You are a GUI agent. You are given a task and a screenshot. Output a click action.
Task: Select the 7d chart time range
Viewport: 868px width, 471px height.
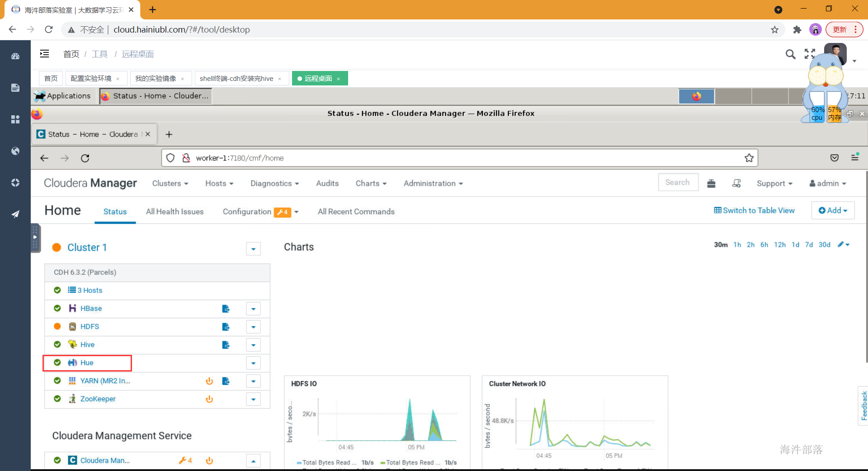point(809,245)
